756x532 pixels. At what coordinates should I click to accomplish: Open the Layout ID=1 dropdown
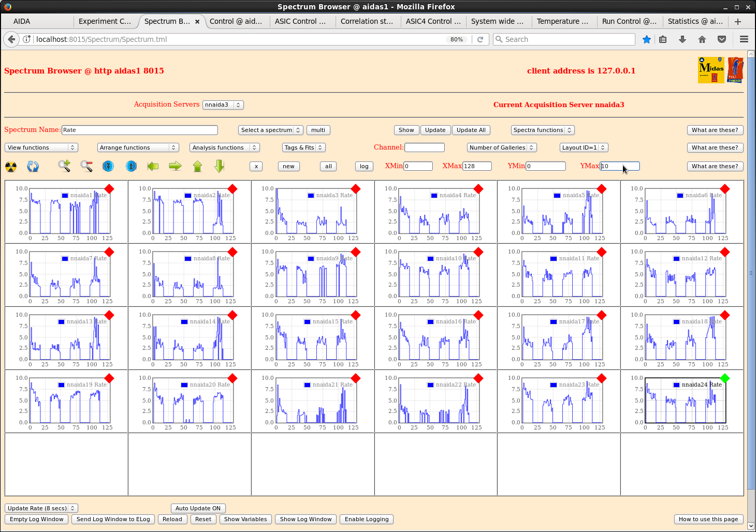(x=584, y=147)
